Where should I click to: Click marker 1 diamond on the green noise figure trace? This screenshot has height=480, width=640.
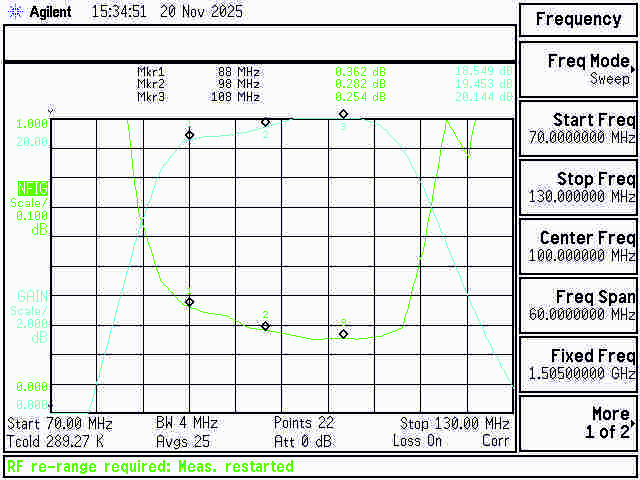(x=189, y=301)
